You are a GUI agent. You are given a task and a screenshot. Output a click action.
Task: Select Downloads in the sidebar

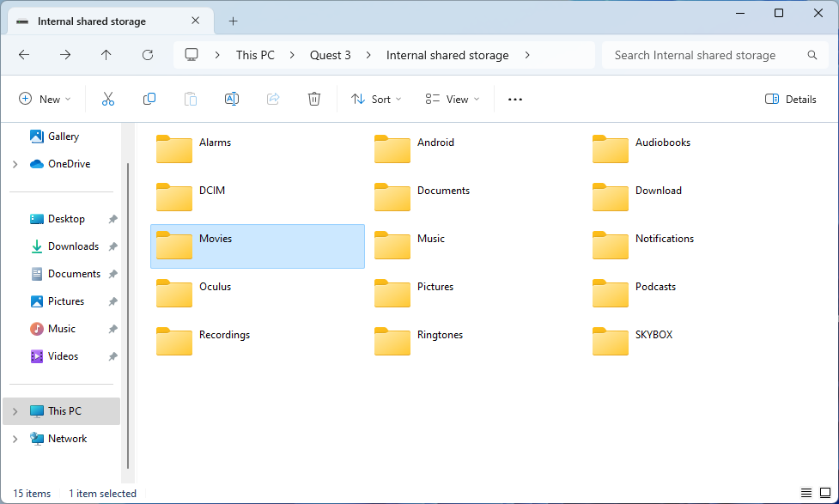point(73,246)
